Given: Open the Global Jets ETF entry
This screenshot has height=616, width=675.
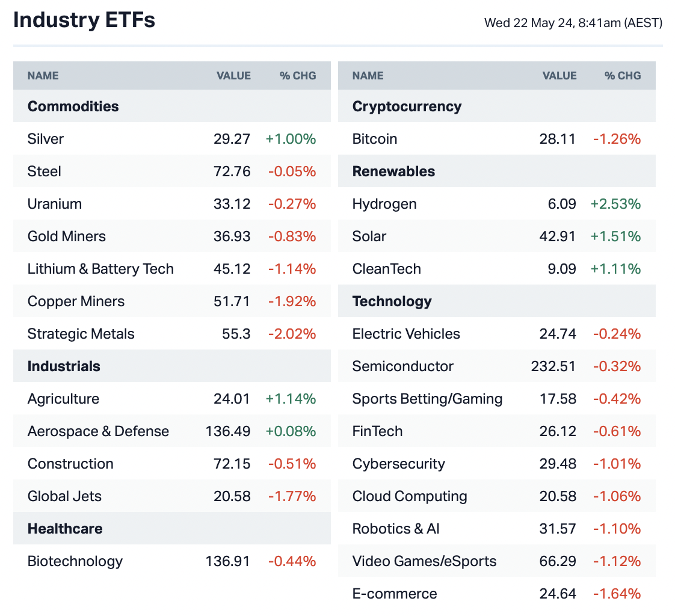Looking at the screenshot, I should 64,496.
